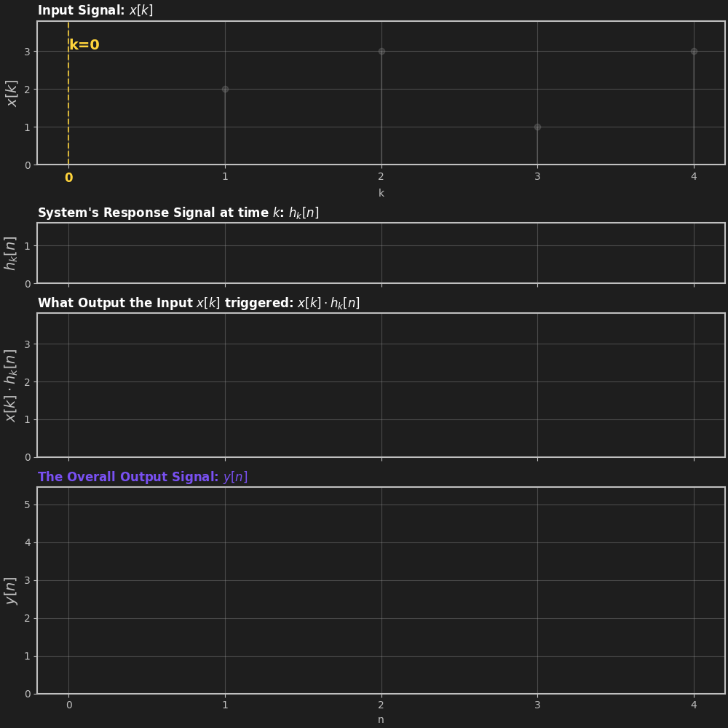
Task: Click the x[k]·h_k[n] y-axis label
Action: coord(11,385)
